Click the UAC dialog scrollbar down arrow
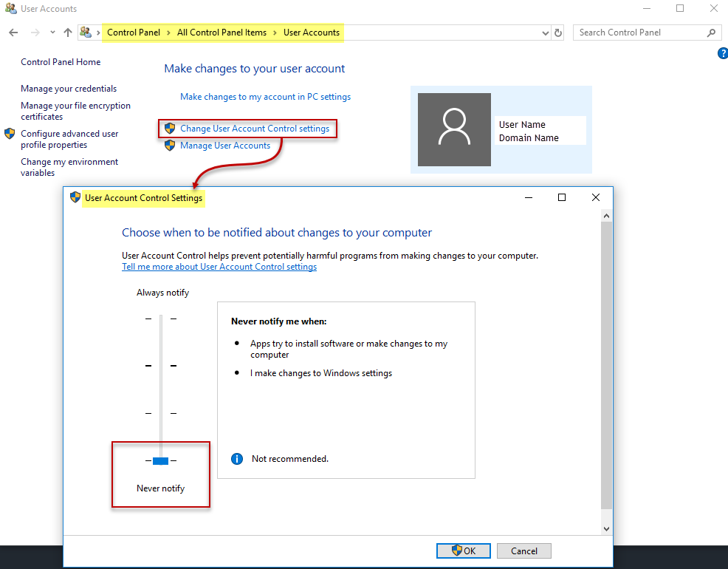Viewport: 728px width, 569px height. [x=606, y=528]
